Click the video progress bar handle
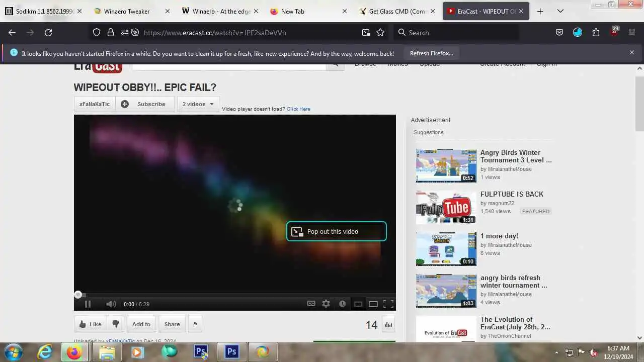Screen dimensions: 644x362 (x=78, y=295)
